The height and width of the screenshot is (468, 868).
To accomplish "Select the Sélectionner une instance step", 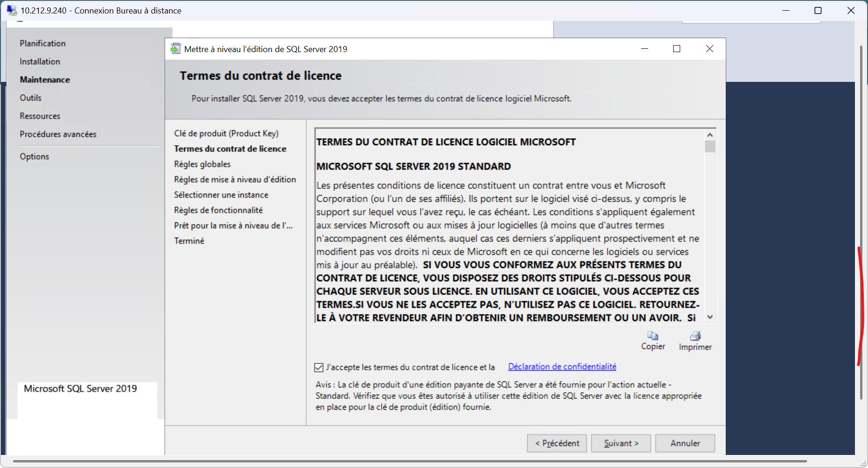I will tap(221, 195).
